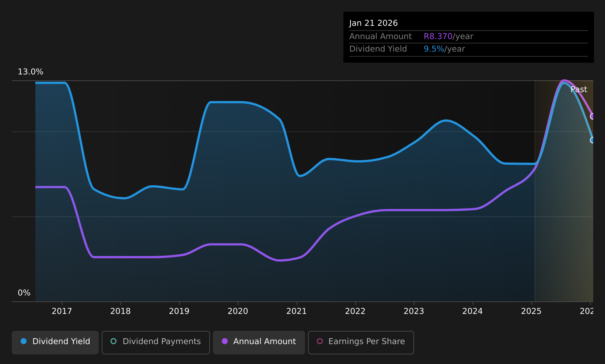Image resolution: width=605 pixels, height=364 pixels.
Task: Click the Annual Amount tooltip label
Action: point(381,36)
